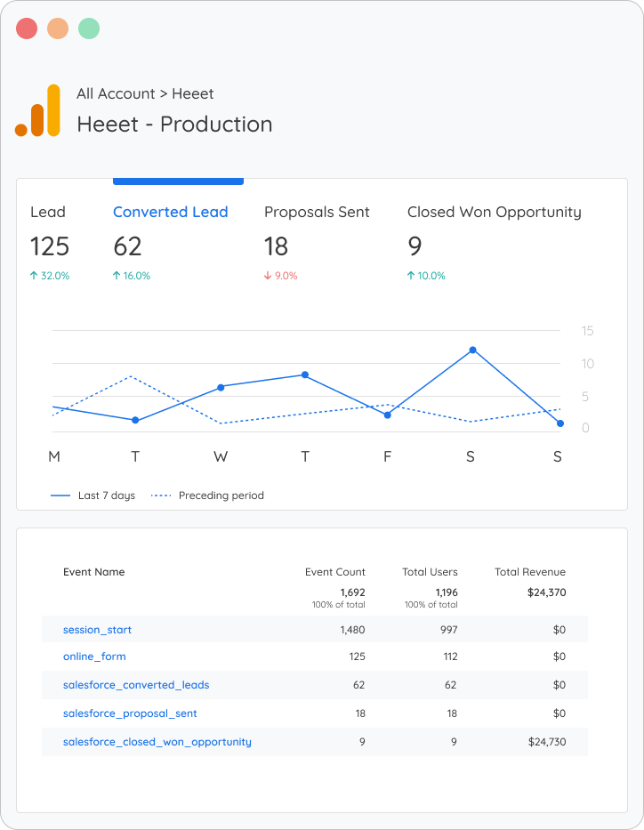
Task: Click the Saturday peak data point on the chart
Action: (x=472, y=351)
